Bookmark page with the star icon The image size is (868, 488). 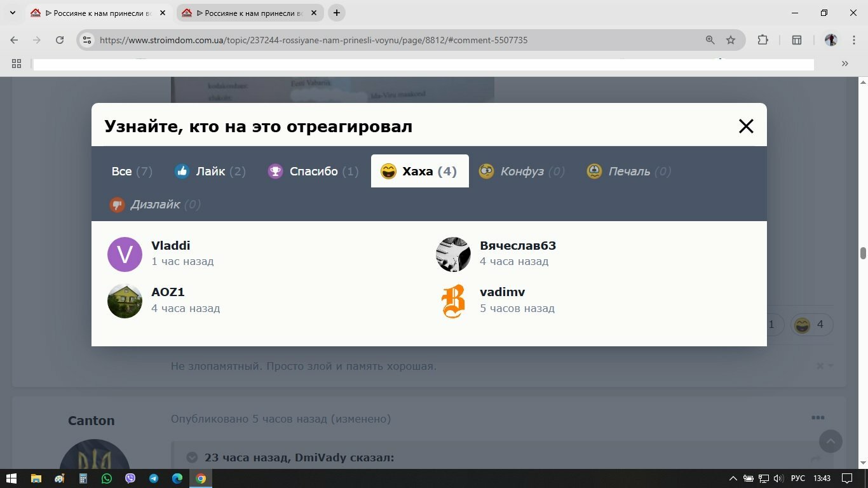coord(731,40)
